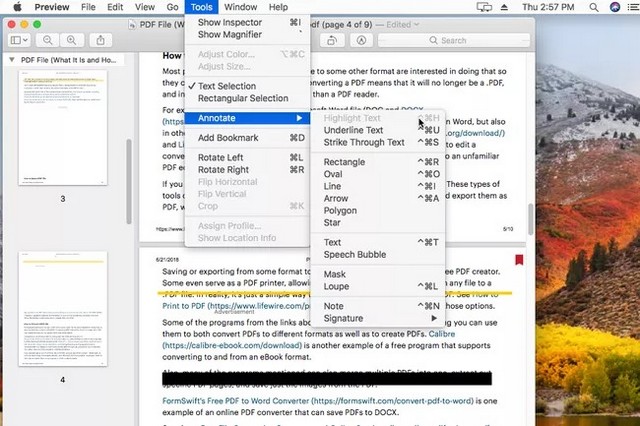Viewport: 640px width, 426px height.
Task: Open the View menu
Action: click(144, 7)
